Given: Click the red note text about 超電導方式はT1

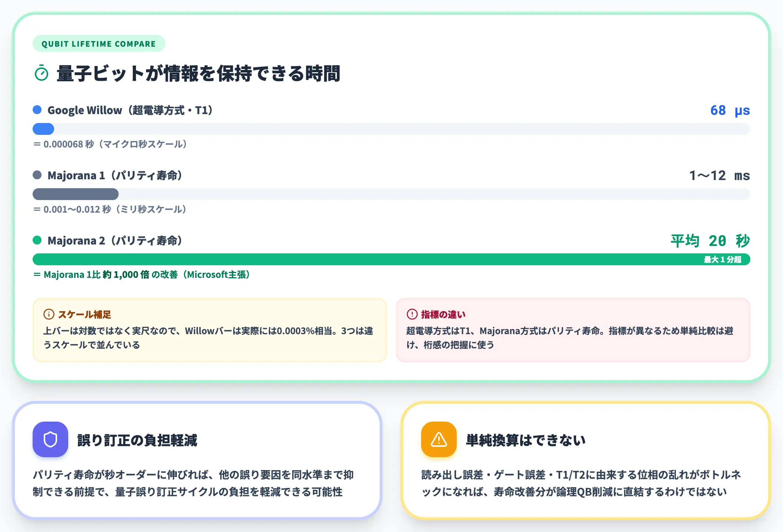Looking at the screenshot, I should click(x=570, y=338).
